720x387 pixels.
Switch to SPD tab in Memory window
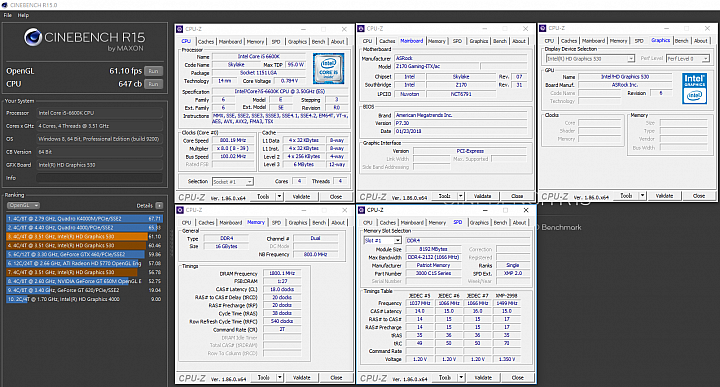[x=276, y=223]
